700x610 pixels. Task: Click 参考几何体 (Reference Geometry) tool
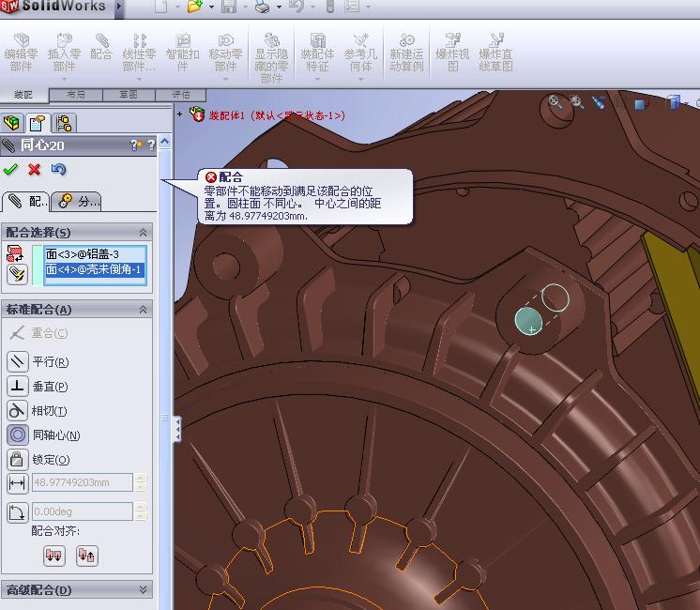click(360, 53)
